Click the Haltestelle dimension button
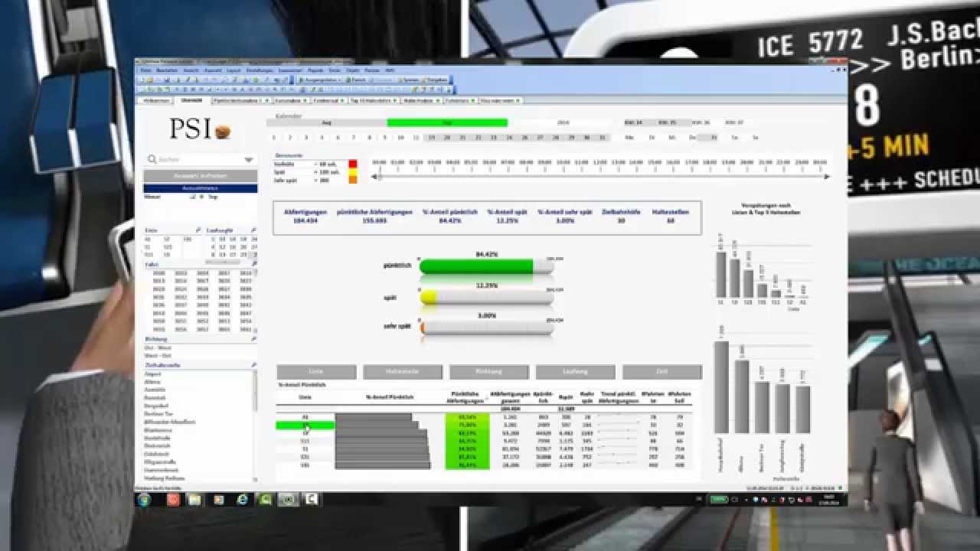 pos(403,372)
